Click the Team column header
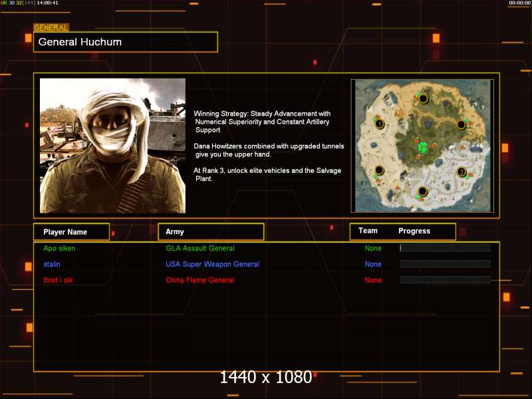This screenshot has height=399, width=532. pos(368,231)
